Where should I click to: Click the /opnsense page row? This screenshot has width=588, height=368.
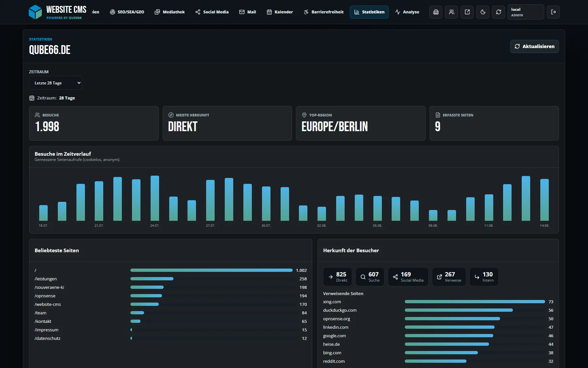171,296
